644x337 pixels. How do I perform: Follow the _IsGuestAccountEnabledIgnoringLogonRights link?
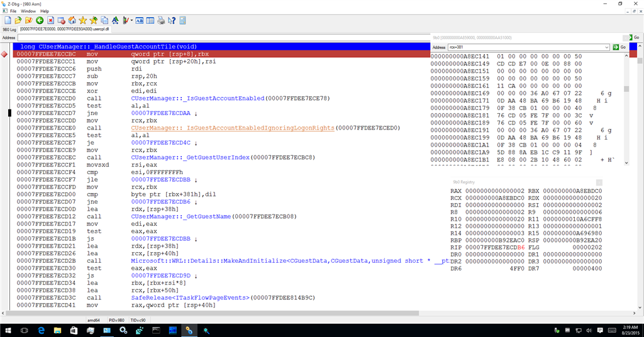(x=233, y=128)
